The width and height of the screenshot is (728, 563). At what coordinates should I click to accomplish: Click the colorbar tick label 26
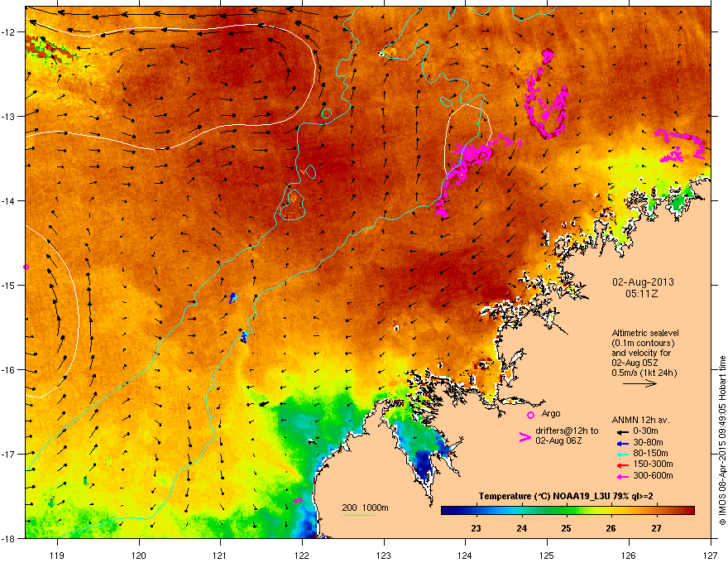point(611,528)
